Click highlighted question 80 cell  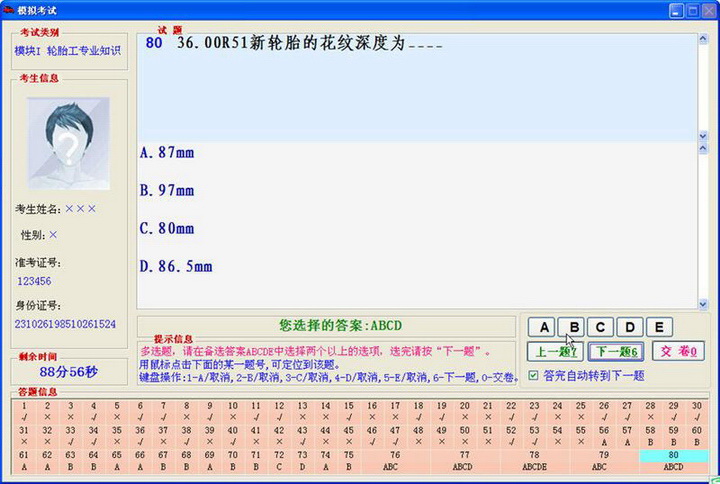click(x=674, y=461)
